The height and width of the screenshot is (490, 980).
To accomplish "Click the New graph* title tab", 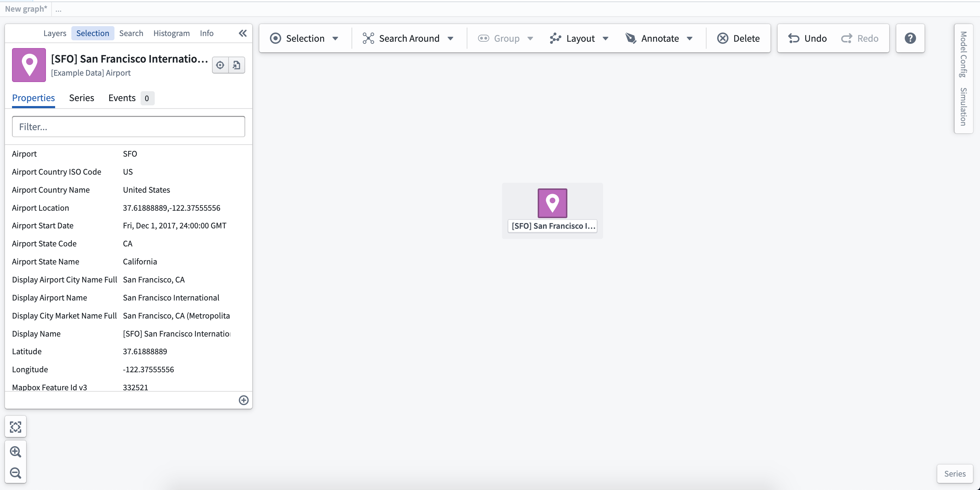I will click(x=26, y=9).
